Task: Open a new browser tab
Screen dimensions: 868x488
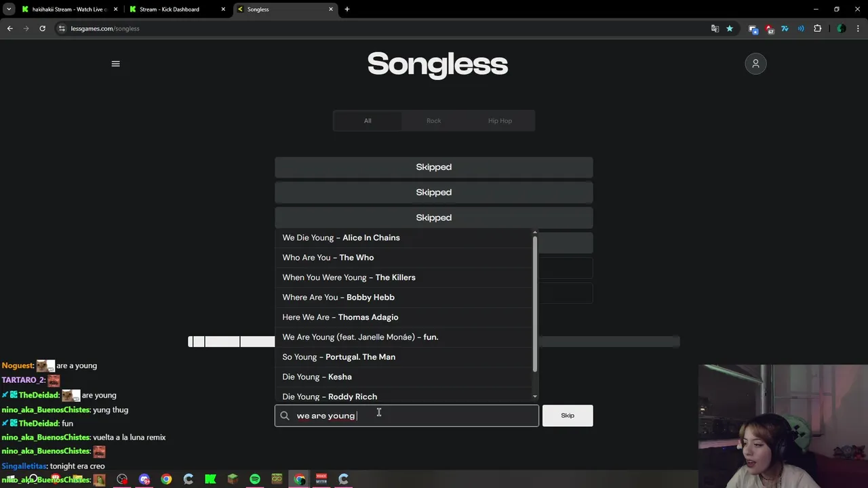Action: tap(347, 9)
